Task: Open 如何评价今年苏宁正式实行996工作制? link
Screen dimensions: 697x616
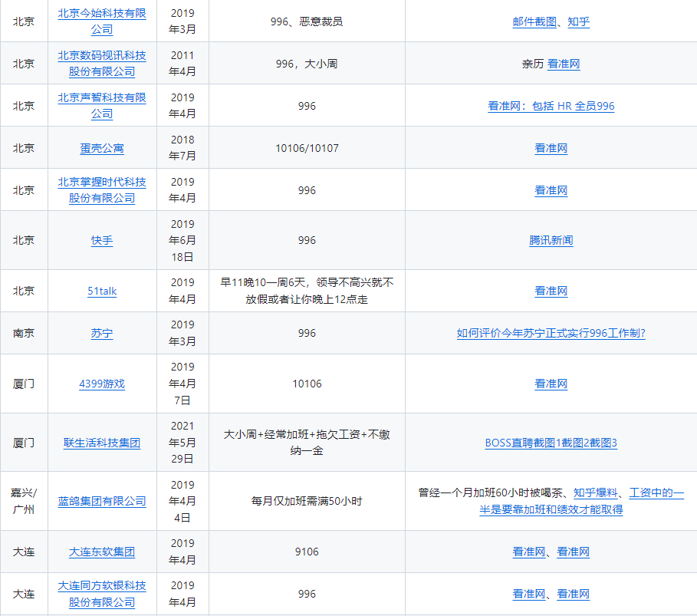Action: click(551, 333)
